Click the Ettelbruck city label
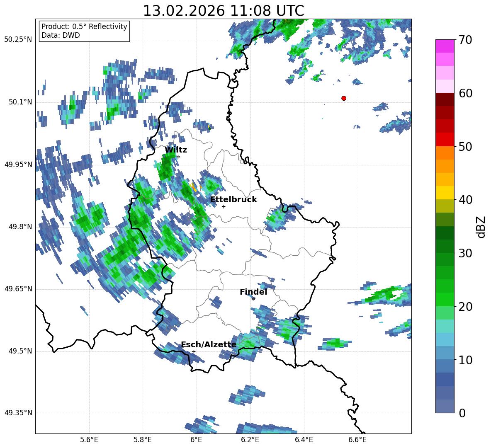 pos(233,200)
